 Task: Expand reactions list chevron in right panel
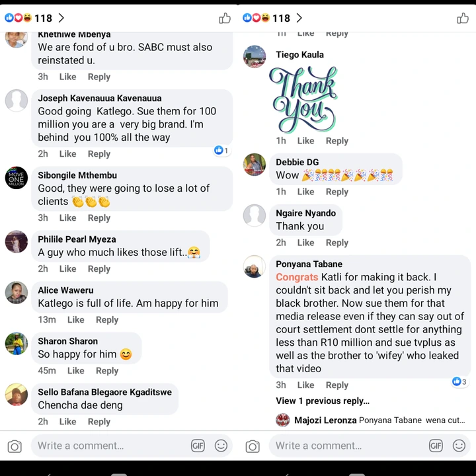299,18
